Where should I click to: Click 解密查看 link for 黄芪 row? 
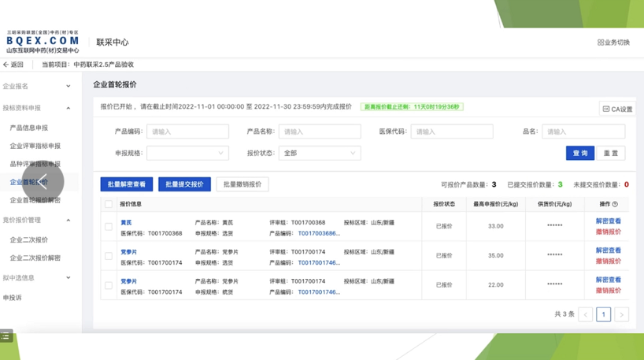(608, 222)
